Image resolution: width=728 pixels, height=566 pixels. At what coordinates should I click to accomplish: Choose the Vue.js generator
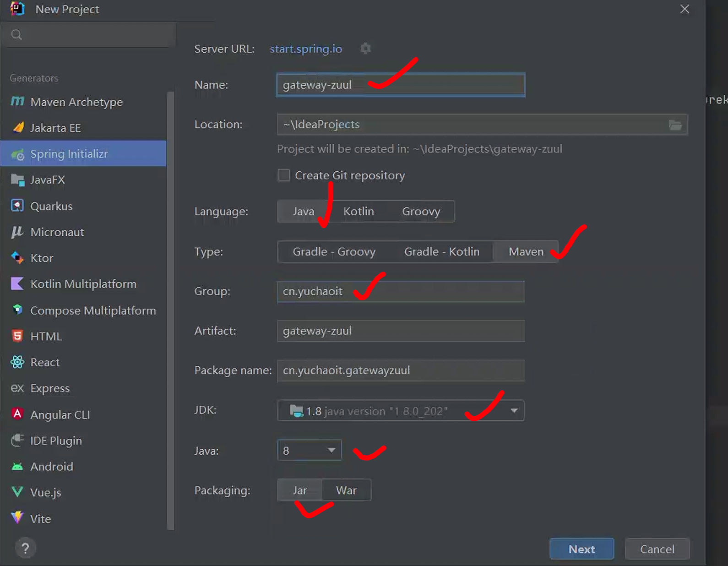[x=45, y=493]
